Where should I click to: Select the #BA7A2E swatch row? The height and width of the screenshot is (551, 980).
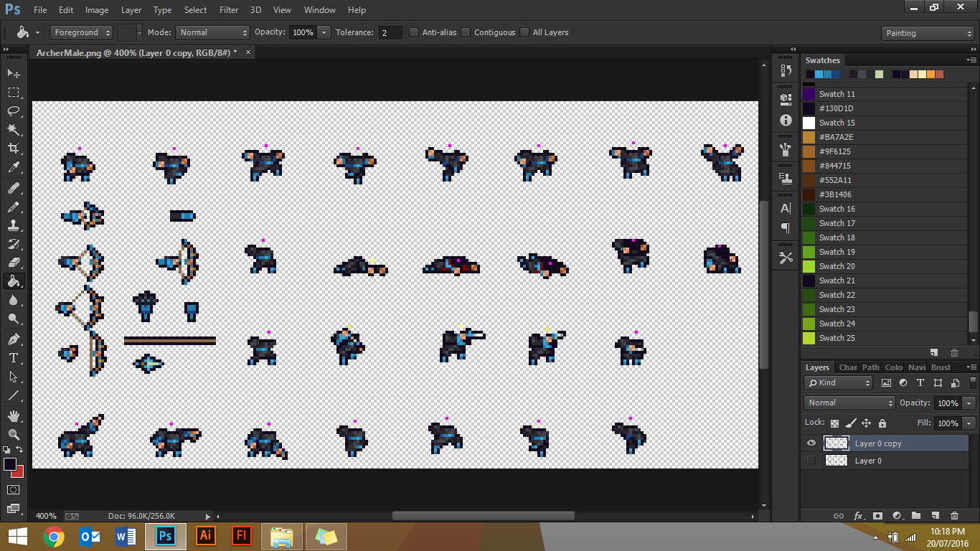[885, 137]
